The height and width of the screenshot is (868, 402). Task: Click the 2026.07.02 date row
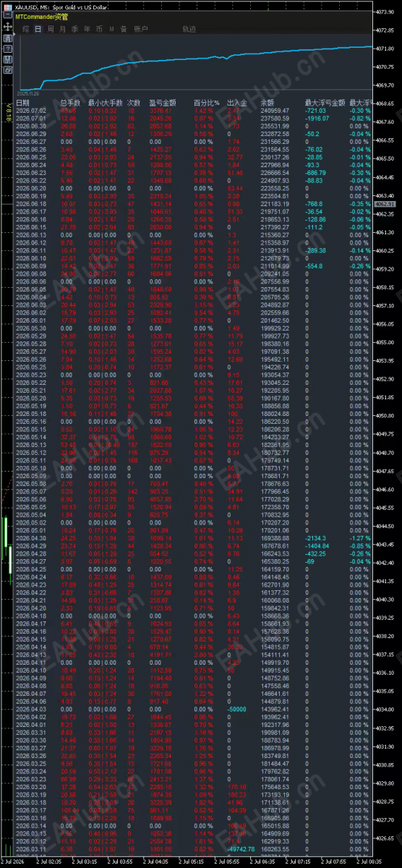tap(31, 111)
